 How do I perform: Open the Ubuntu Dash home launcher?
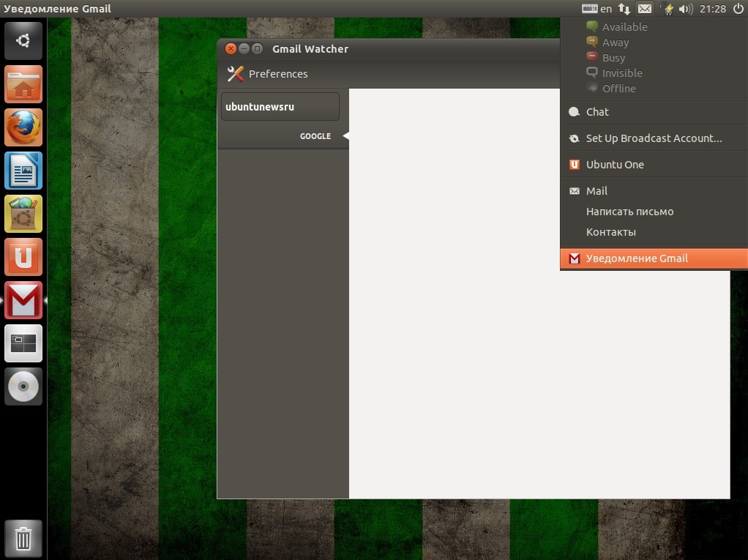click(23, 40)
